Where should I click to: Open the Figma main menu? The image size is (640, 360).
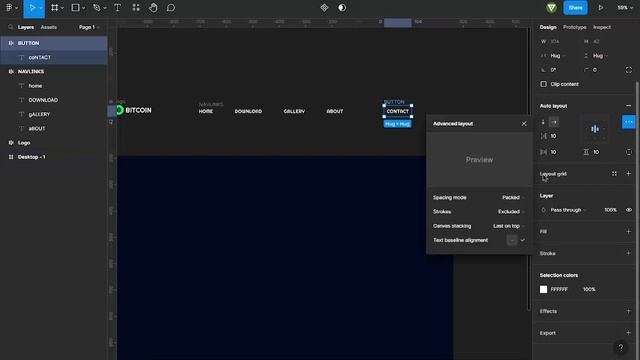pyautogui.click(x=9, y=8)
